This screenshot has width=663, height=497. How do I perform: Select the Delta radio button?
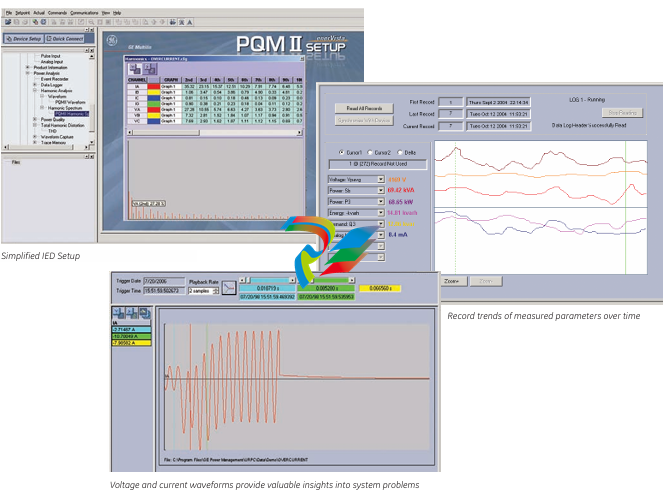pos(399,151)
